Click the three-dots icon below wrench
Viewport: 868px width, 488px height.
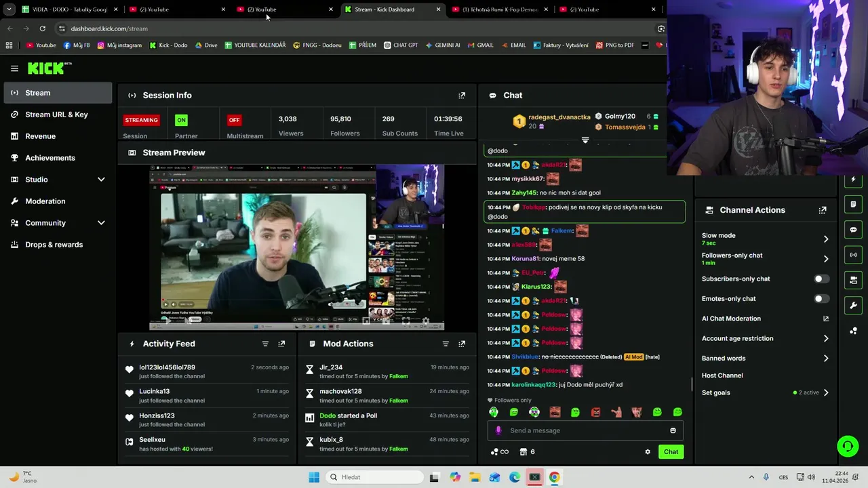tap(853, 331)
